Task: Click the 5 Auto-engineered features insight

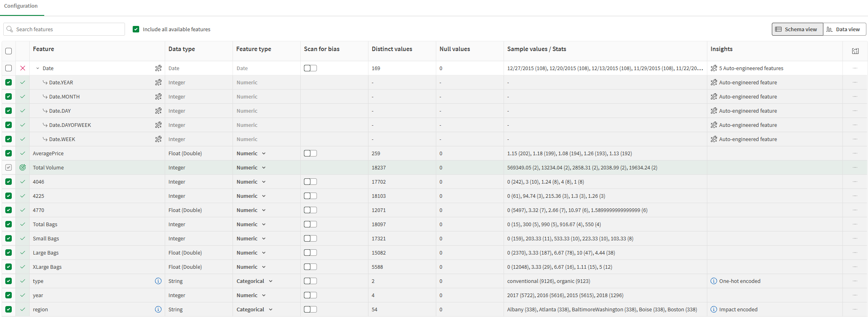Action: [751, 68]
